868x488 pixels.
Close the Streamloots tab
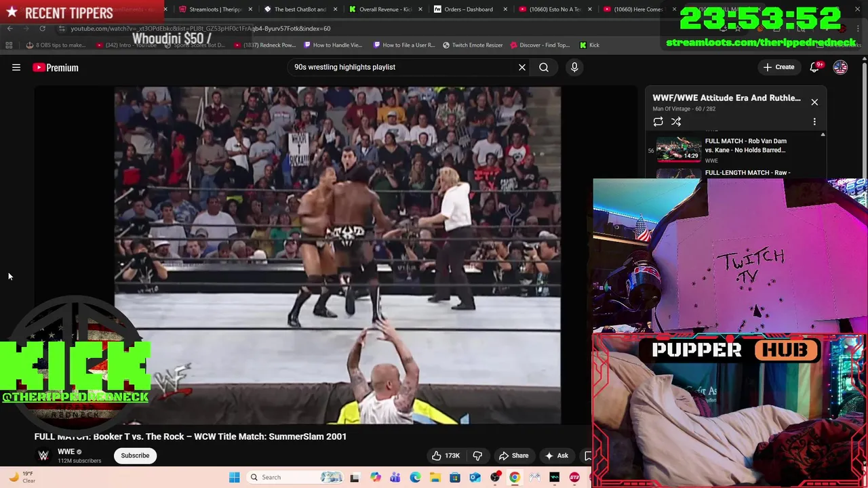point(251,9)
